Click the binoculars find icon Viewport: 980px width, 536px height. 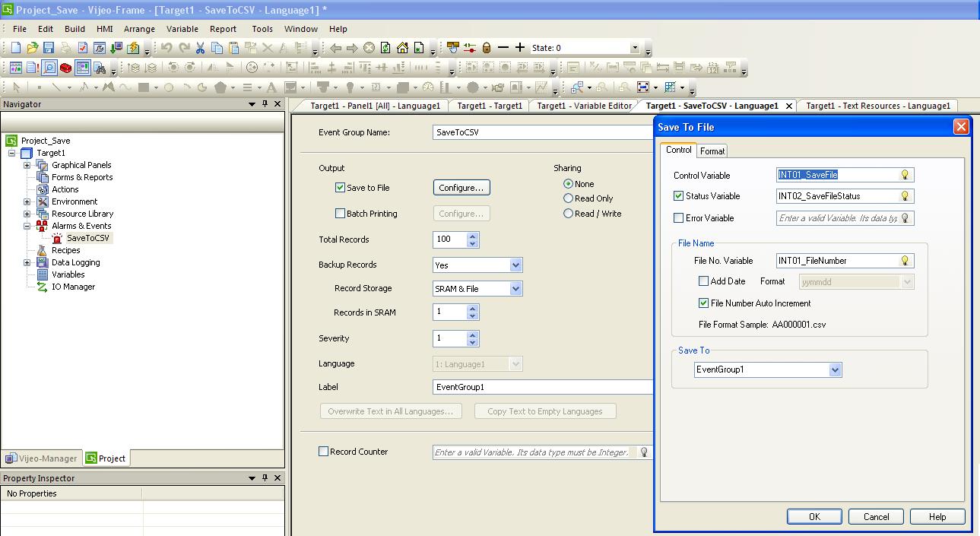click(x=100, y=68)
